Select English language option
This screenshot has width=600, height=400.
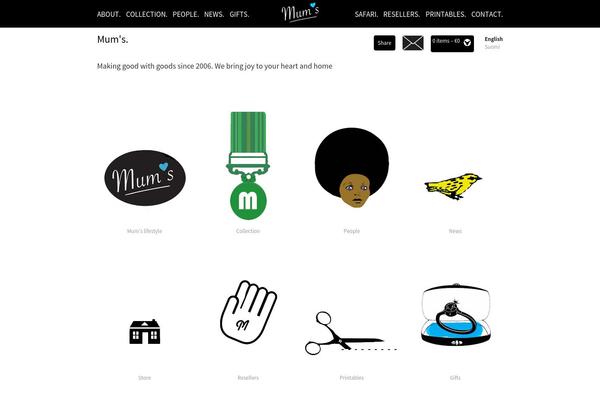pos(494,39)
